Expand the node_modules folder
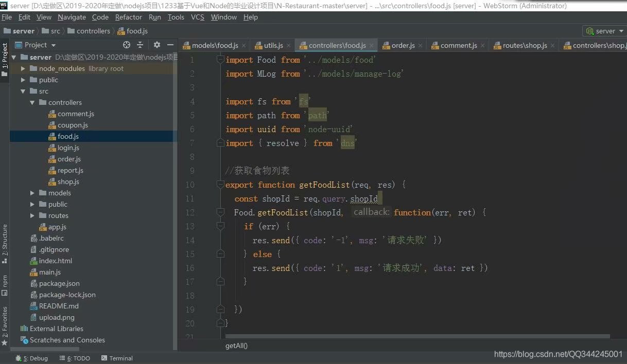The height and width of the screenshot is (364, 627). (x=23, y=68)
